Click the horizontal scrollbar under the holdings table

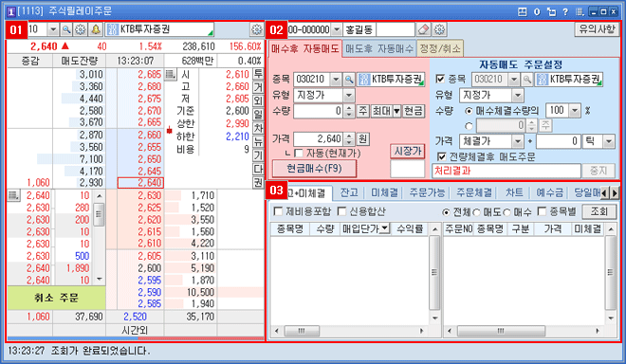[x=347, y=331]
